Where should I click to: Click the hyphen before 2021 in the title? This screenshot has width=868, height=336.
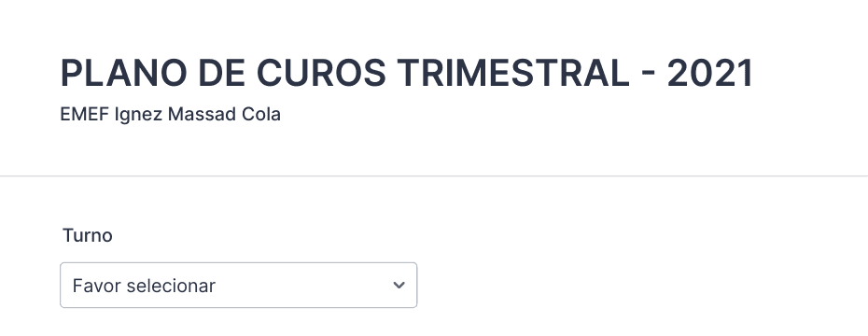pyautogui.click(x=649, y=75)
